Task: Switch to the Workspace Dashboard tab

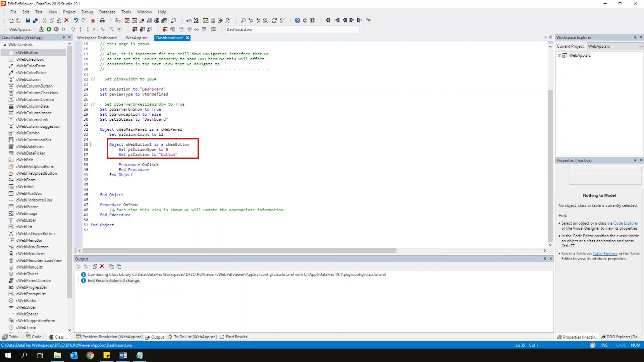Action: 97,38
